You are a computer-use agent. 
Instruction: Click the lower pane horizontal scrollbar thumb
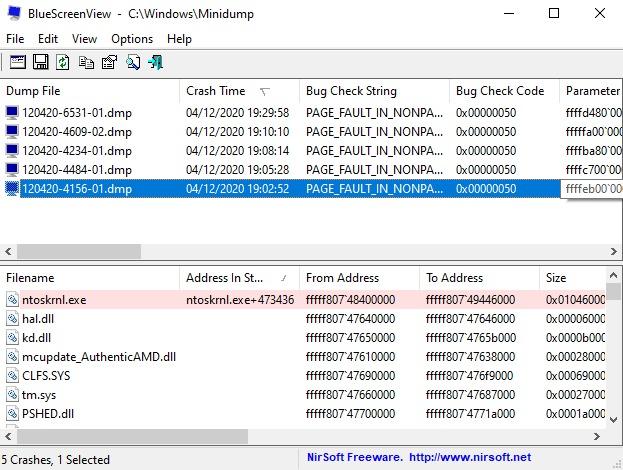point(132,437)
